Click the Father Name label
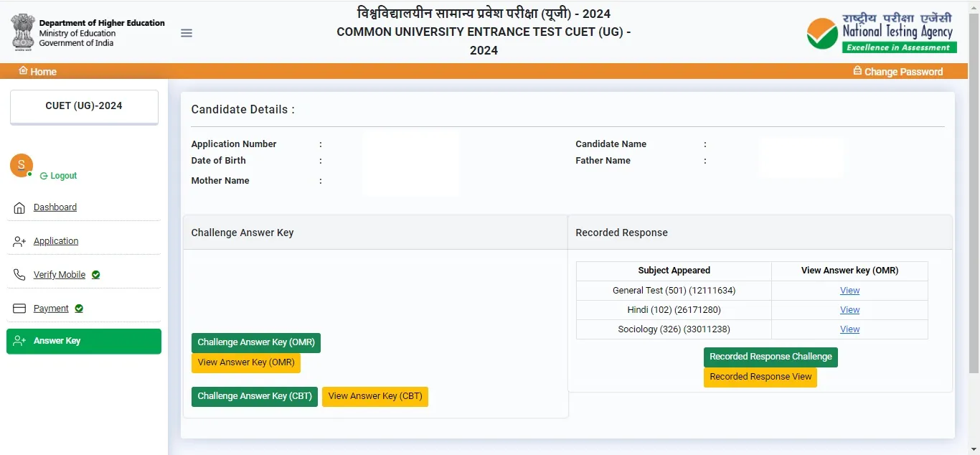This screenshot has height=455, width=980. 603,161
